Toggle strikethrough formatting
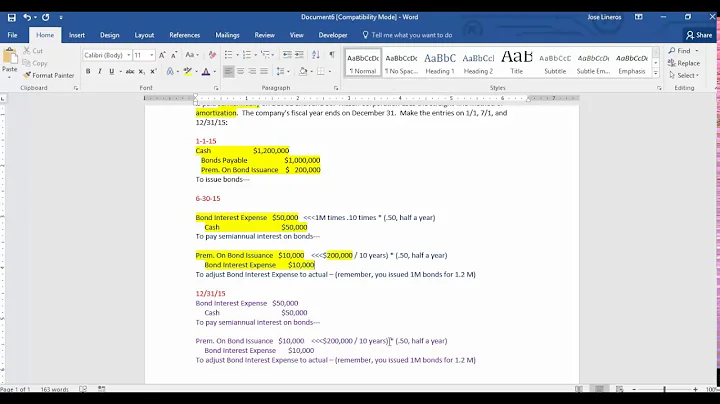 pyautogui.click(x=130, y=72)
